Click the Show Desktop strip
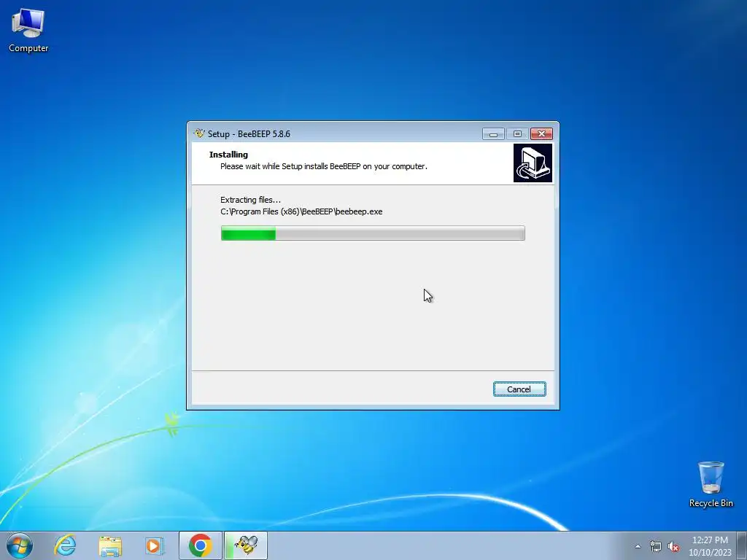This screenshot has width=747, height=560. (x=742, y=545)
